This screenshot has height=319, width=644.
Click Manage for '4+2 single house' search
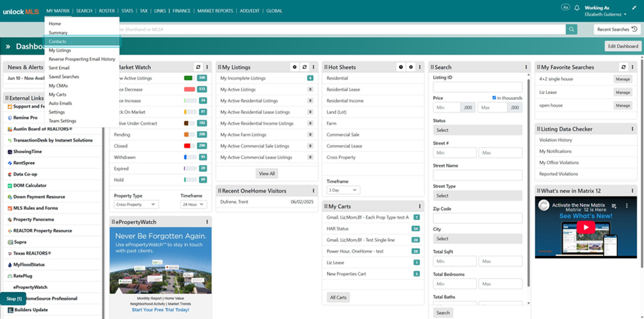(x=623, y=79)
